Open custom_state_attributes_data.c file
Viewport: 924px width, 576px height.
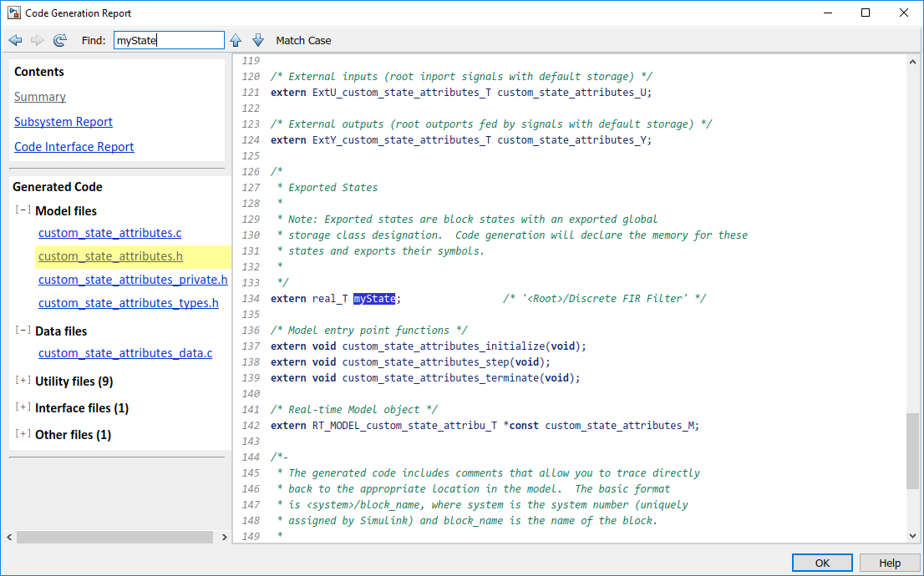[x=125, y=352]
